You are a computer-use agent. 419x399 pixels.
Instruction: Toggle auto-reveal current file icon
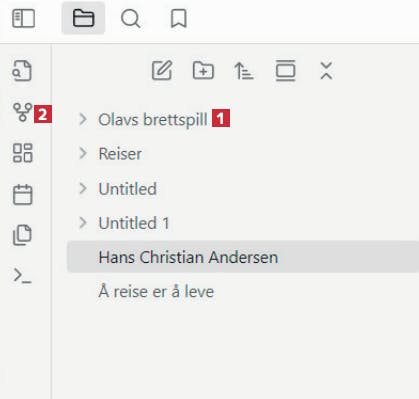[x=285, y=70]
